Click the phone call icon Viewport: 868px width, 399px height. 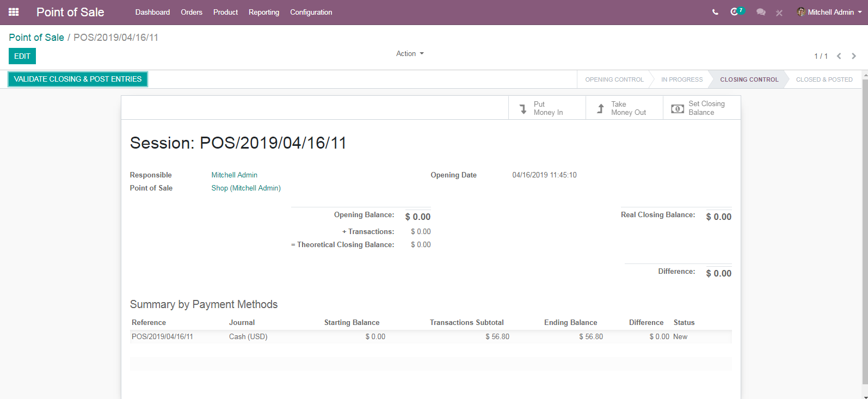(715, 12)
